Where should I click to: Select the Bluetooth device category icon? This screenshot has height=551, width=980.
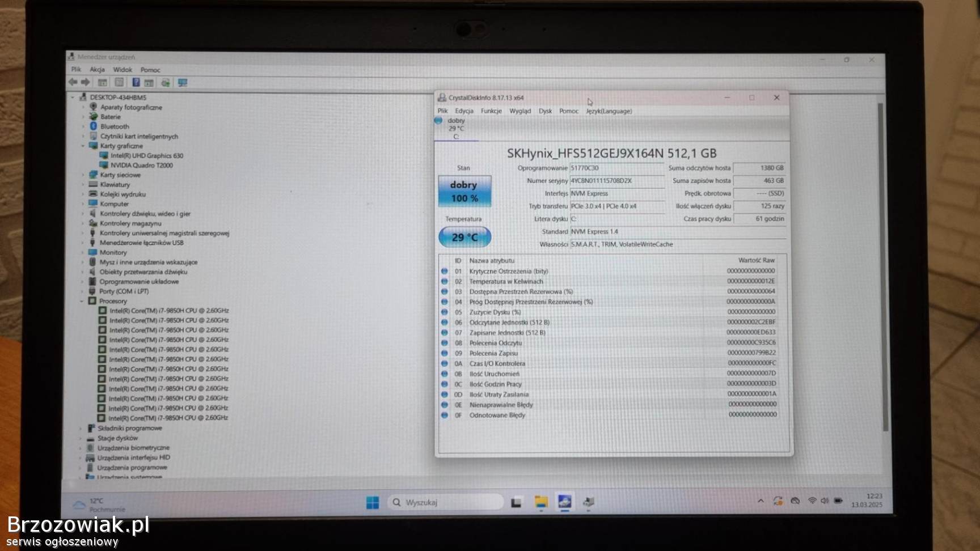click(94, 126)
